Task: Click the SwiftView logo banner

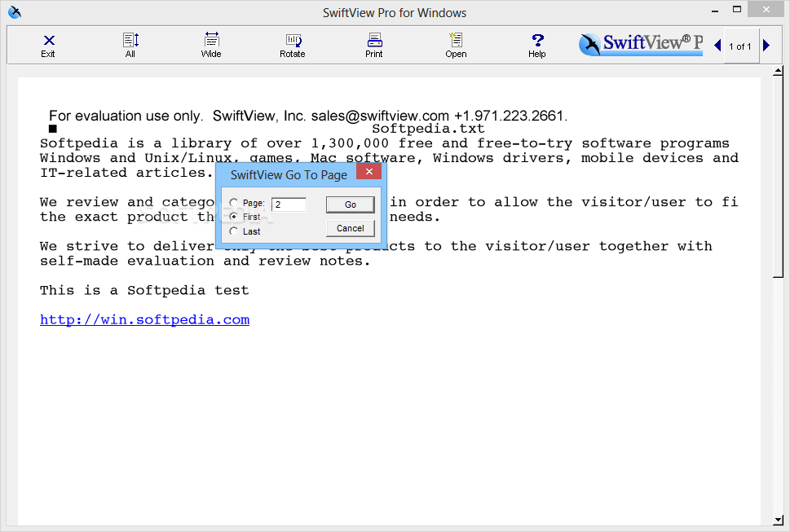Action: coord(641,45)
